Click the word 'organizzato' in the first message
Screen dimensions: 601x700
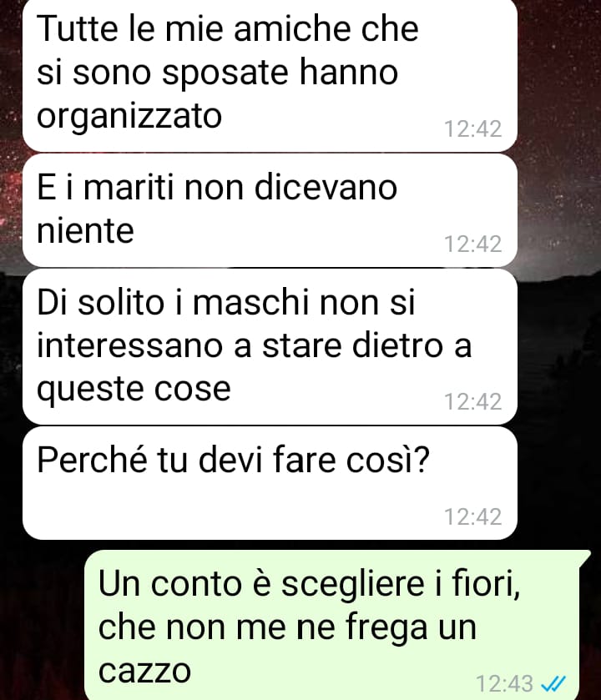[129, 117]
